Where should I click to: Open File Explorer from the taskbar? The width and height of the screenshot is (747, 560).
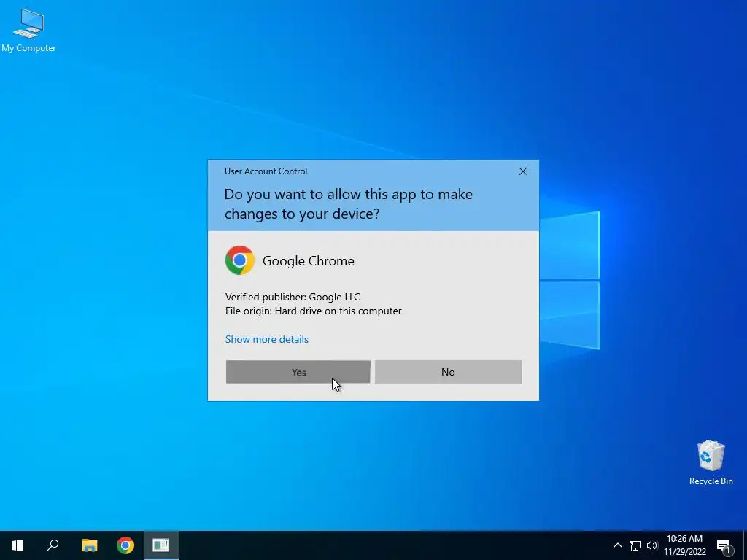pyautogui.click(x=89, y=545)
